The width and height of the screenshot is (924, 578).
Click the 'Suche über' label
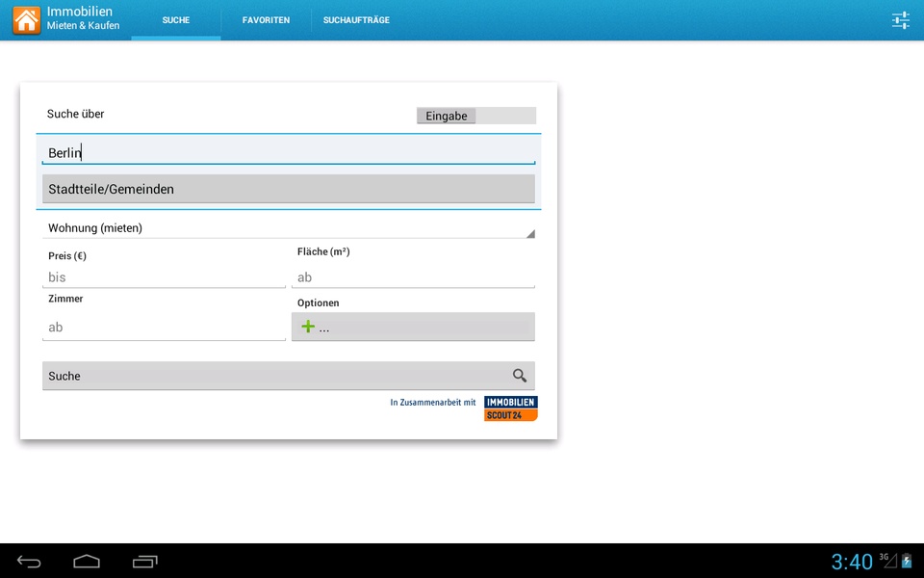[x=75, y=114]
